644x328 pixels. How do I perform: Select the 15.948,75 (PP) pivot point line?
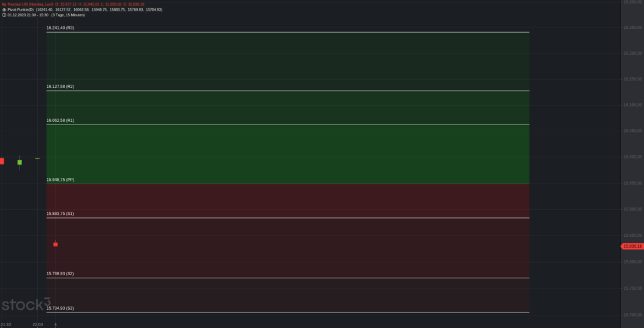(287, 183)
